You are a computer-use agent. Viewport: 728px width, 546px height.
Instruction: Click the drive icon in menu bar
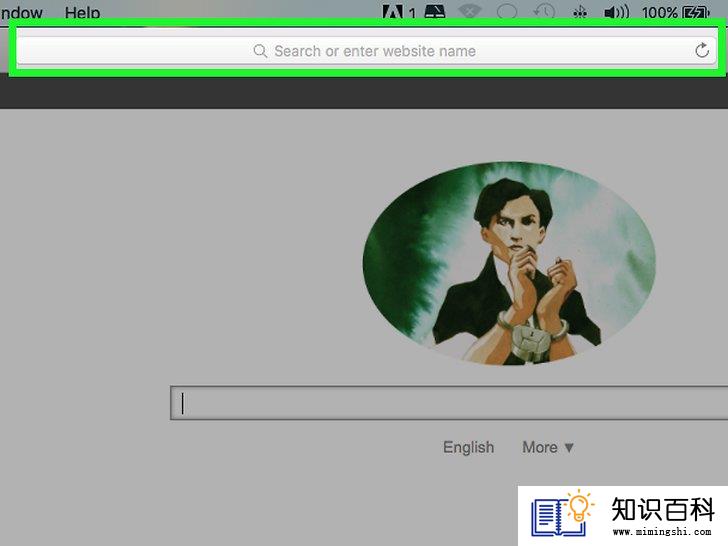click(435, 12)
